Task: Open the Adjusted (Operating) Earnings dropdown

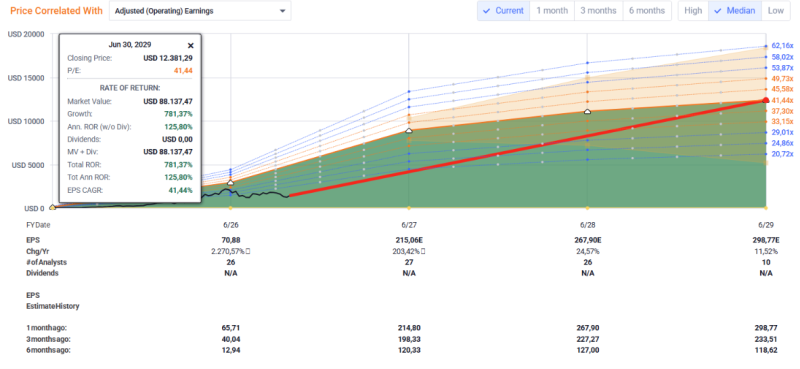Action: [200, 11]
